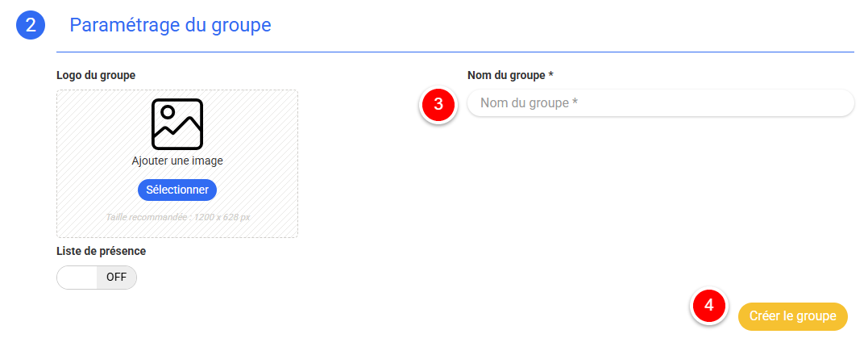The height and width of the screenshot is (355, 868).
Task: Click the OFF label on the switch
Action: (117, 278)
